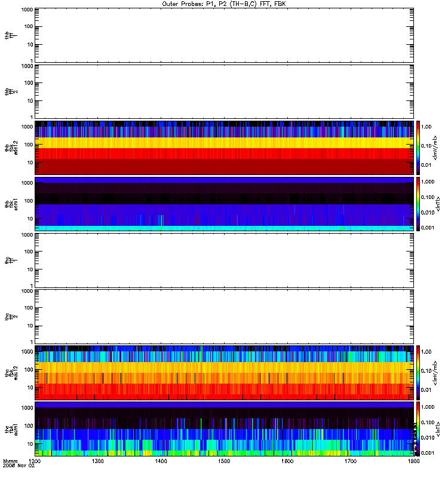
Task: Click the 1700 time axis label
Action: (351, 461)
